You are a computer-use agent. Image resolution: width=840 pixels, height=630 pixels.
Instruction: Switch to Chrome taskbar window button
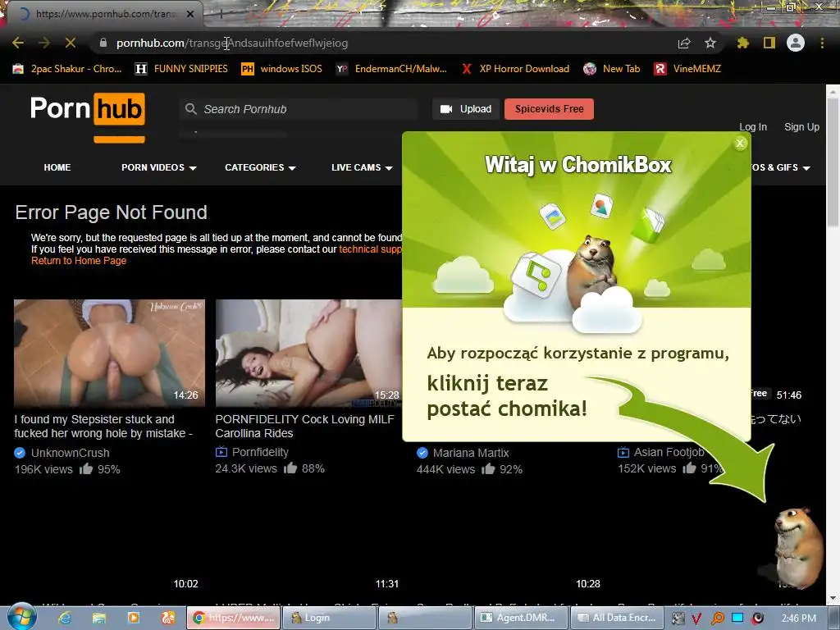click(x=233, y=619)
